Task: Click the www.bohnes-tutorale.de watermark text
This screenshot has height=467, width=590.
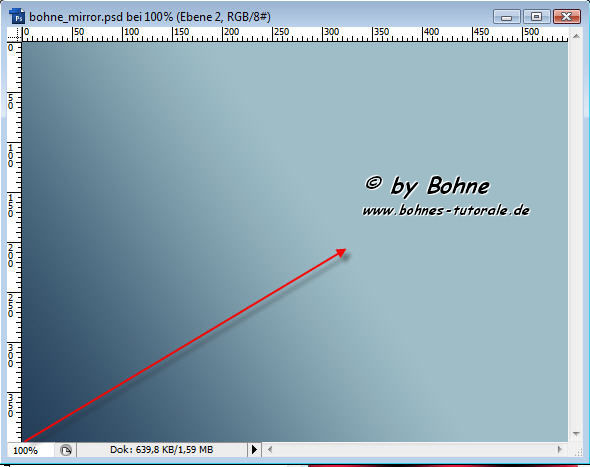Action: [x=446, y=210]
